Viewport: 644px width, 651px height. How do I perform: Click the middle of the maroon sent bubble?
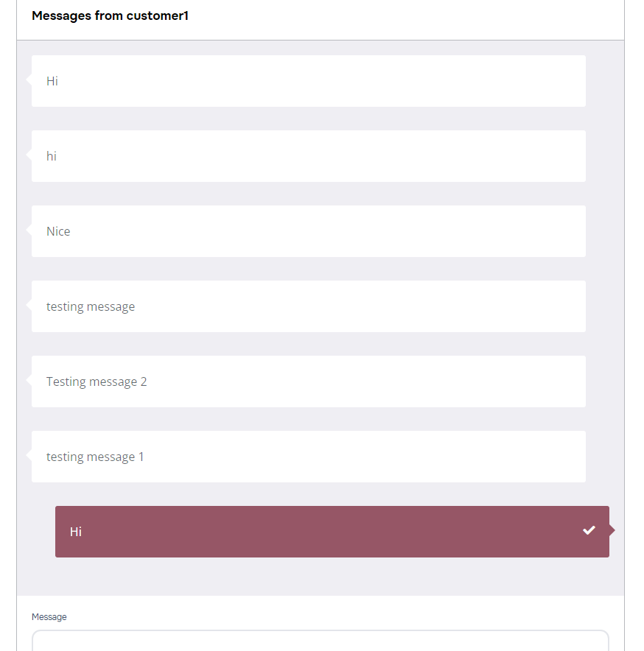332,532
